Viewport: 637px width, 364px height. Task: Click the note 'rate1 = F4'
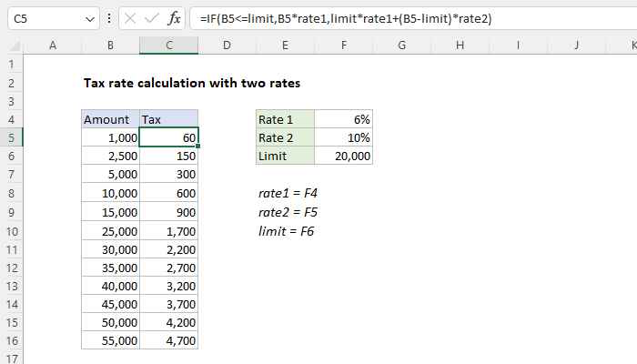pyautogui.click(x=288, y=193)
